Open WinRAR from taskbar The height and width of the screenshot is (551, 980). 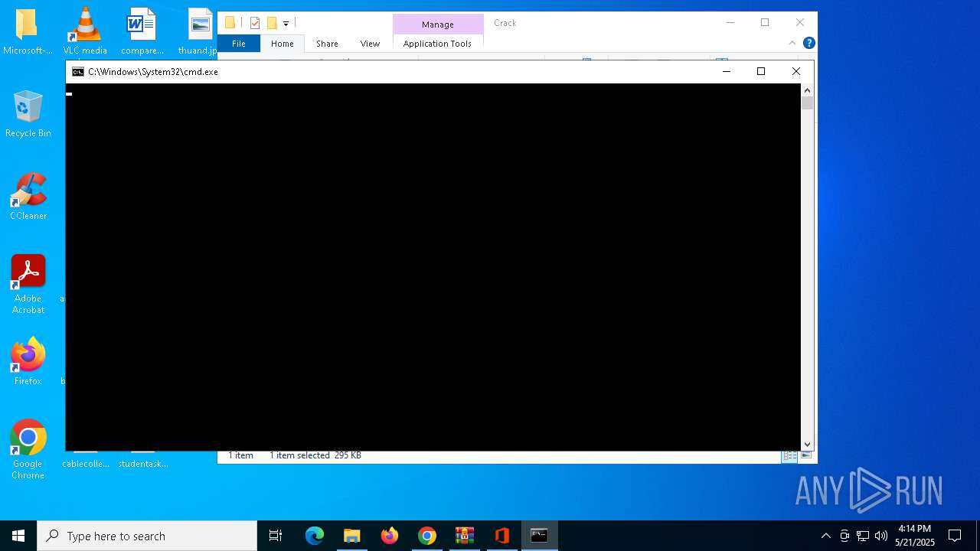coord(465,536)
